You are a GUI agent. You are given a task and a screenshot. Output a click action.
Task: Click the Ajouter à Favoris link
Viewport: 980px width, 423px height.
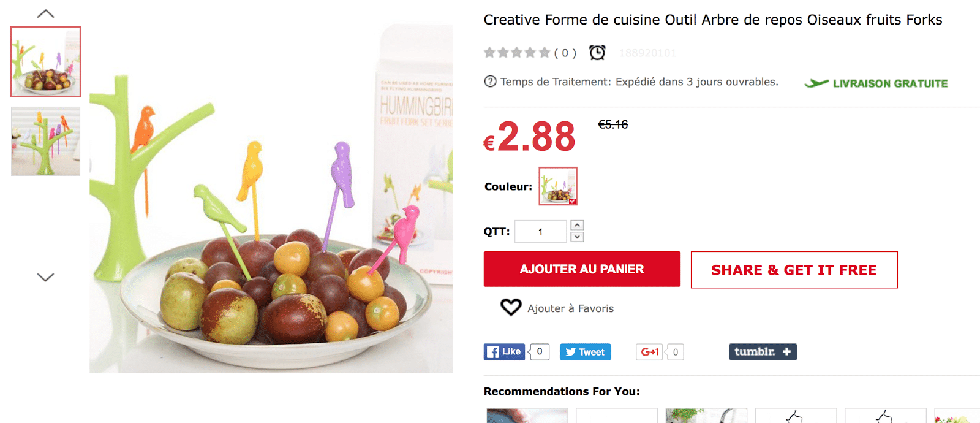pos(570,308)
